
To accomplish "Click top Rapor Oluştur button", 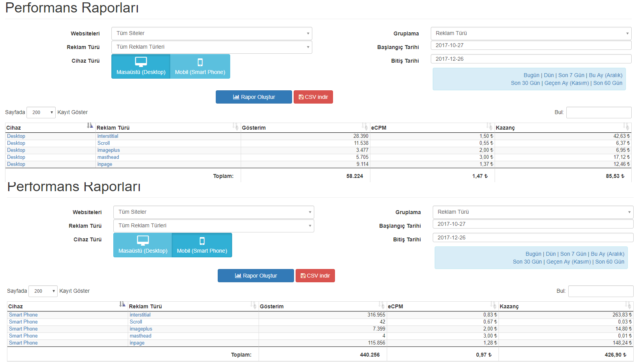I will pyautogui.click(x=254, y=97).
